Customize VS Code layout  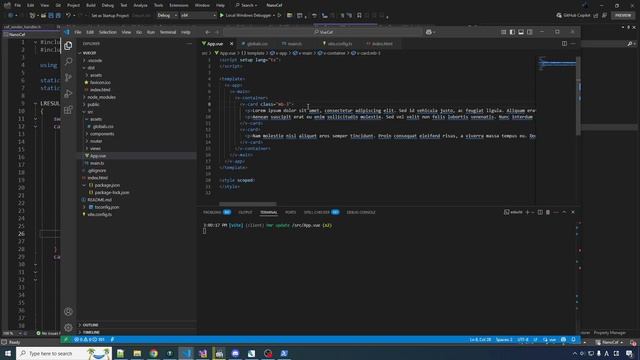coord(503,32)
